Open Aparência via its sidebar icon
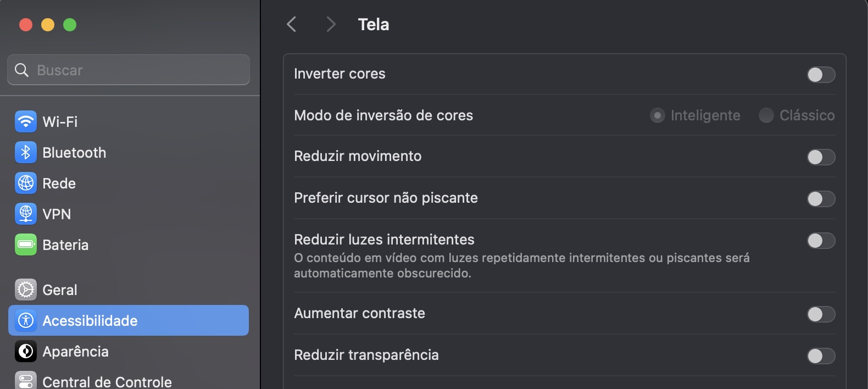The image size is (868, 389). [25, 351]
